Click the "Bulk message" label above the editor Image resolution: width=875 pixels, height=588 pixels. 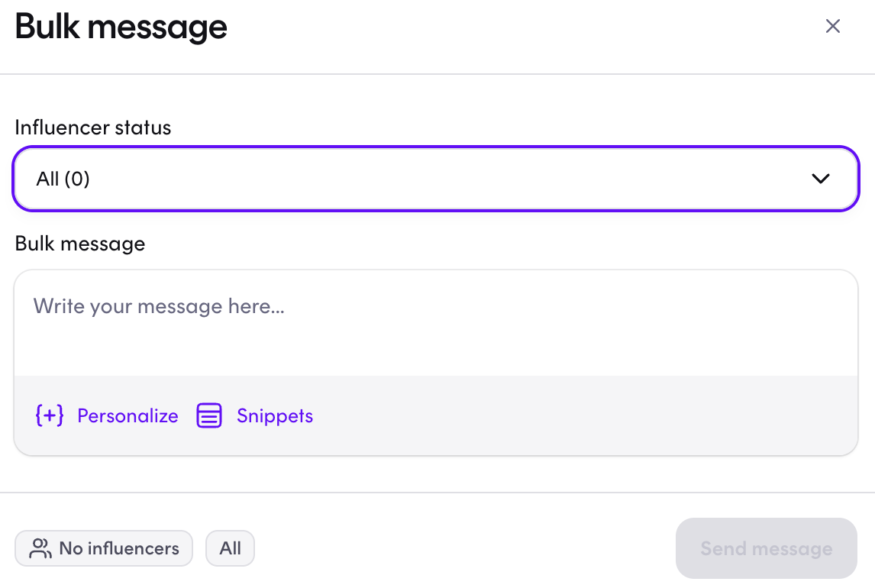pos(80,244)
